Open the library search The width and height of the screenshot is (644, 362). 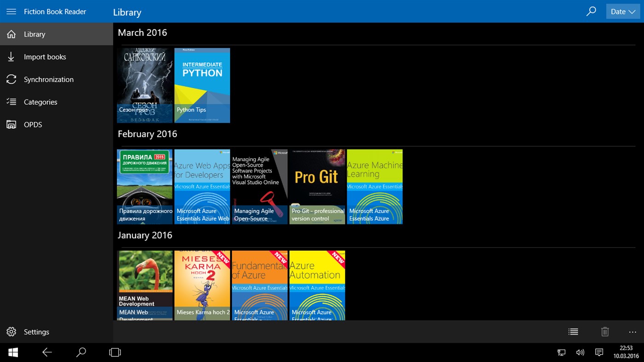(591, 11)
